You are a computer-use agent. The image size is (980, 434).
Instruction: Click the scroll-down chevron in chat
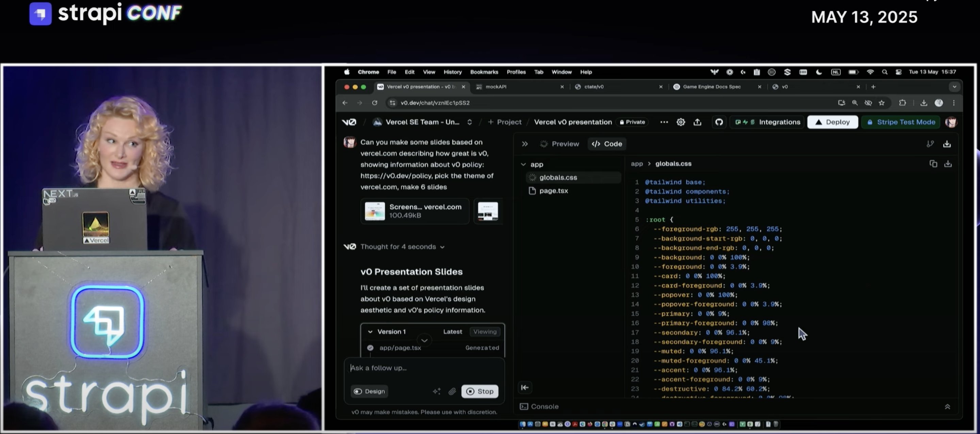[424, 340]
